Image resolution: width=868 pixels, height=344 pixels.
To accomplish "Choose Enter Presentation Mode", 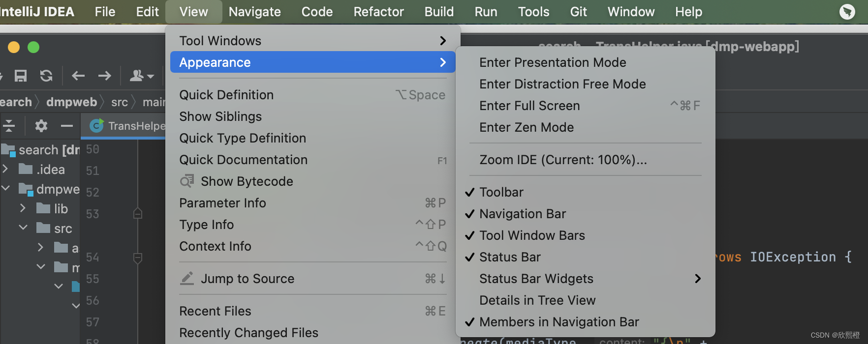I will (x=553, y=62).
